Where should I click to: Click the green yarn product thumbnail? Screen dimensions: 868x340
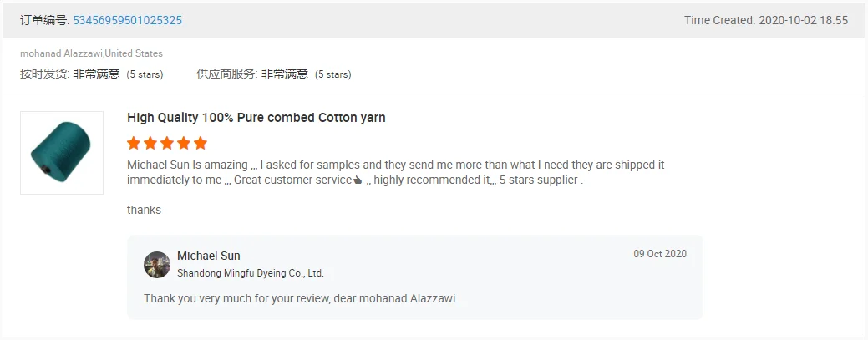click(x=62, y=153)
